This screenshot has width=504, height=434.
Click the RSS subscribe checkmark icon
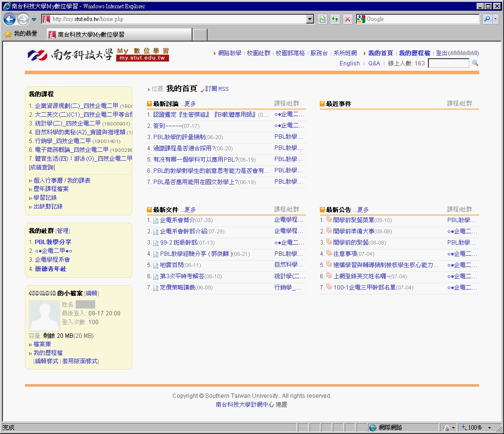tap(202, 89)
